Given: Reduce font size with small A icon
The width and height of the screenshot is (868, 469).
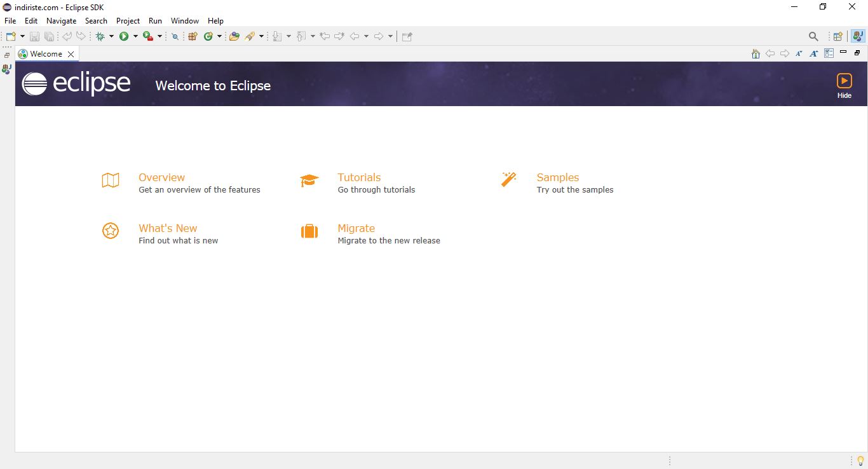Looking at the screenshot, I should tap(799, 54).
